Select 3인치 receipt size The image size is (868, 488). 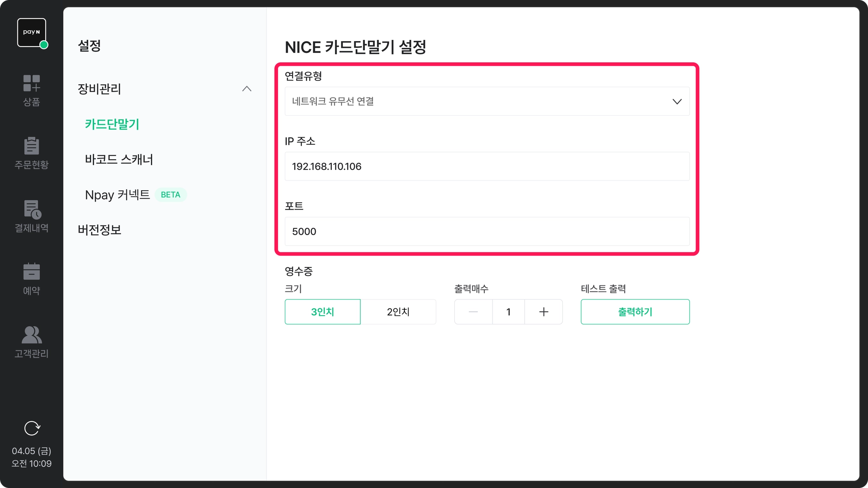pos(323,312)
